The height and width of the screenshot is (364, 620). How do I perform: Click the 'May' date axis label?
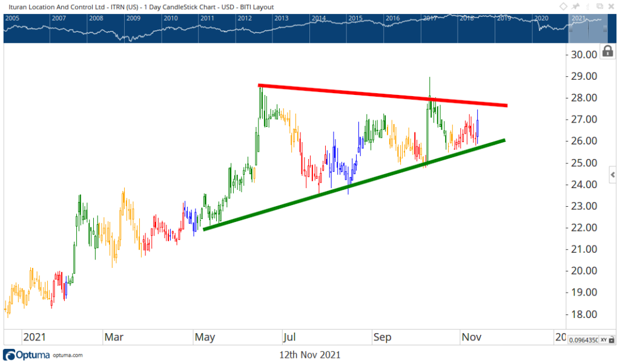[x=205, y=337]
